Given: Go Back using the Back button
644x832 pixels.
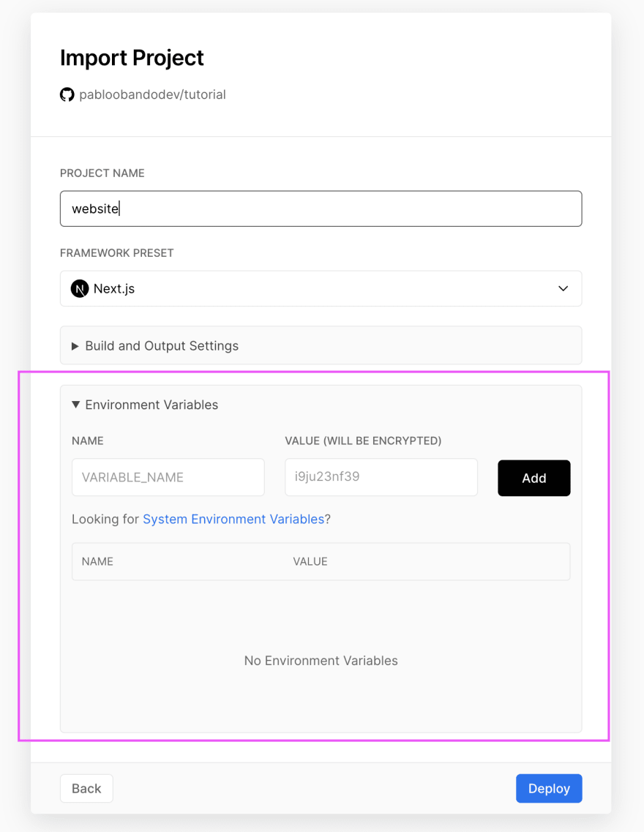Looking at the screenshot, I should coord(86,789).
